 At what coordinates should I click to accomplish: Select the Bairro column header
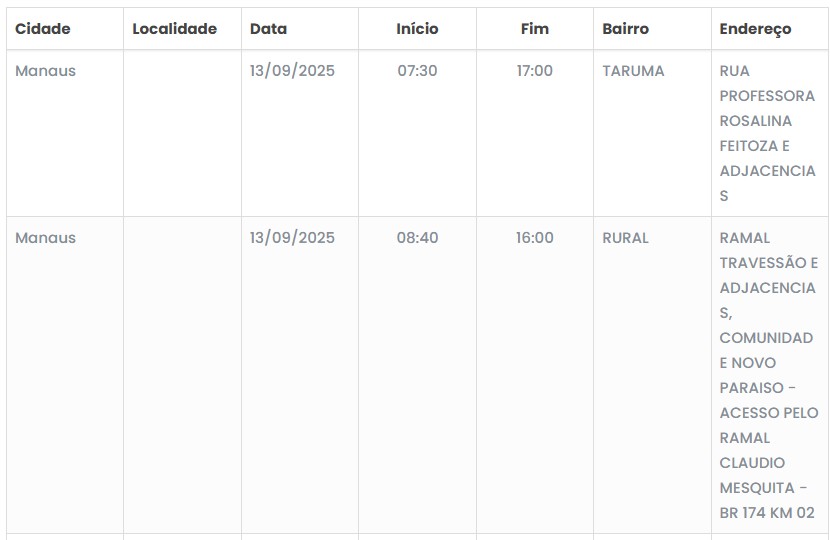625,29
